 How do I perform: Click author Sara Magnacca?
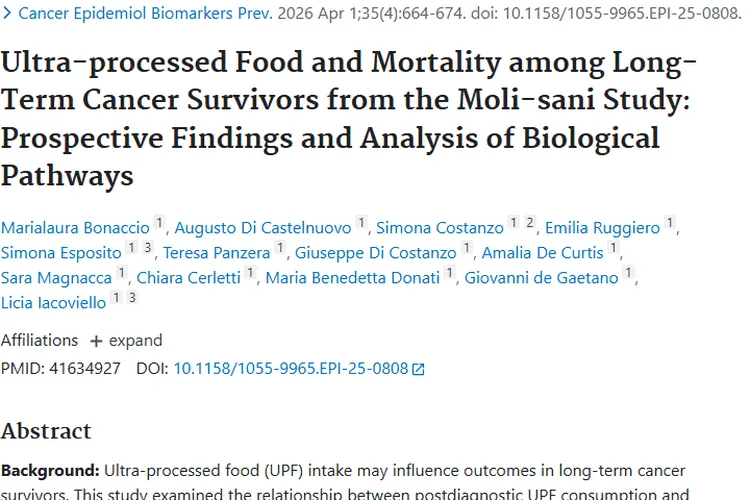pyautogui.click(x=57, y=278)
